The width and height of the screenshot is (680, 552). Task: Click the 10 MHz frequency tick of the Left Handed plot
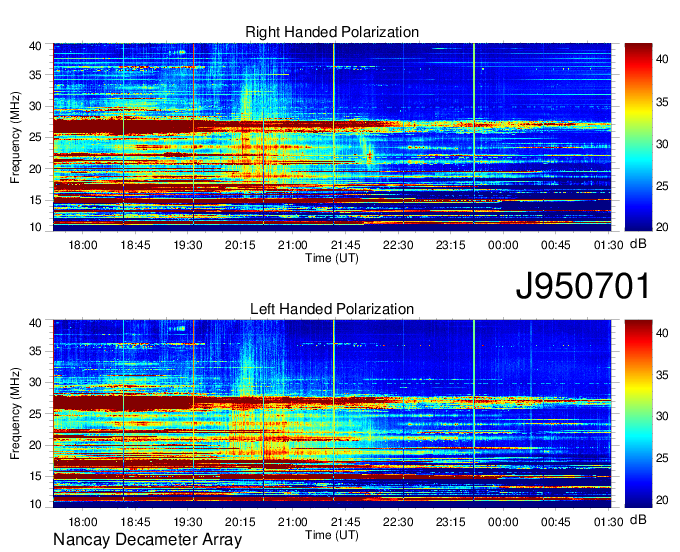click(x=36, y=504)
